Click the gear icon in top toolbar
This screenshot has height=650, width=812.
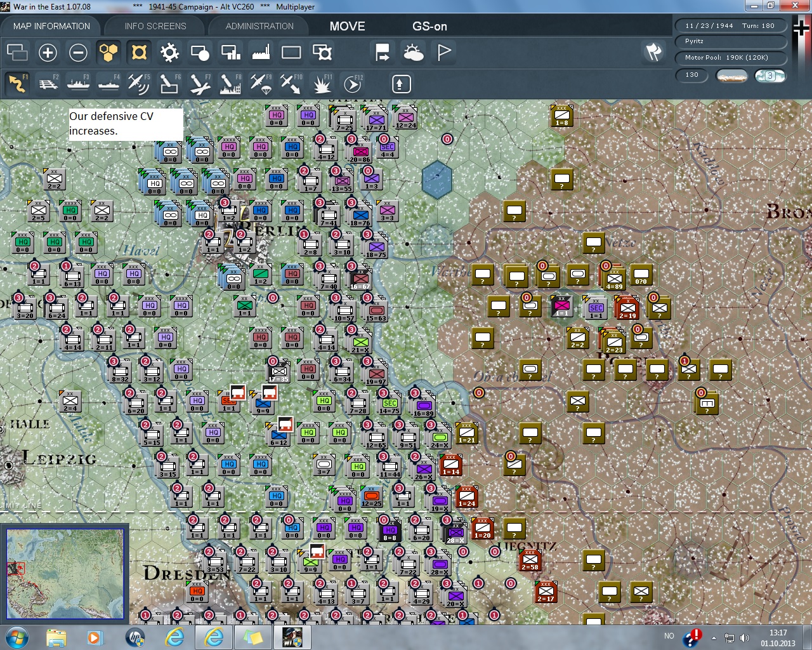coord(169,52)
